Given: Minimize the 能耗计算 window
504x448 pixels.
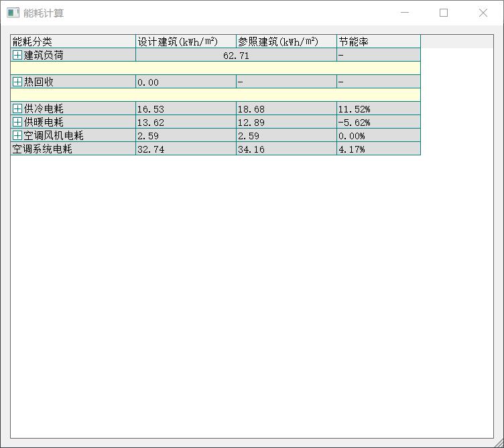Looking at the screenshot, I should (404, 13).
